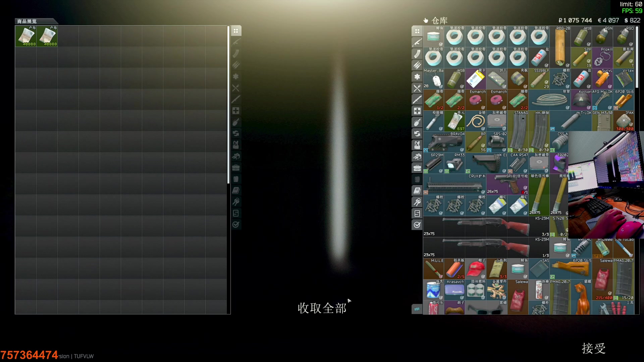Select the CRUX护木 handguard
Image resolution: width=644 pixels, height=362 pixels.
pos(454,184)
